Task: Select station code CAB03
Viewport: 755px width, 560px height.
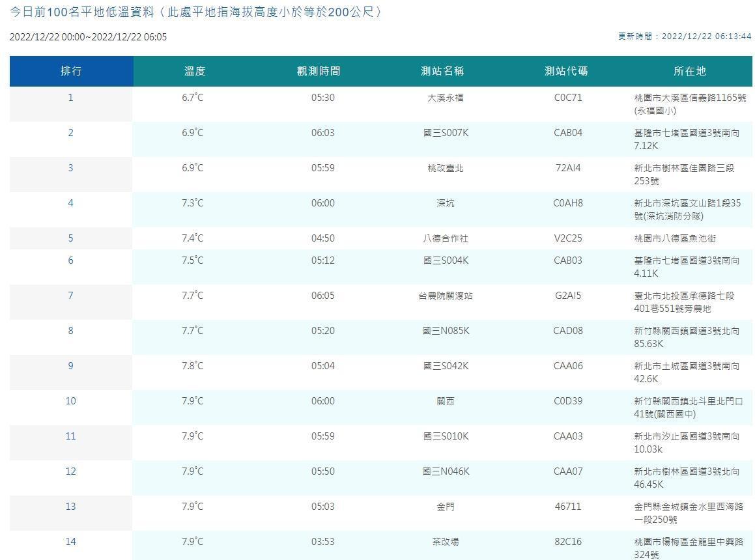Action: click(568, 260)
